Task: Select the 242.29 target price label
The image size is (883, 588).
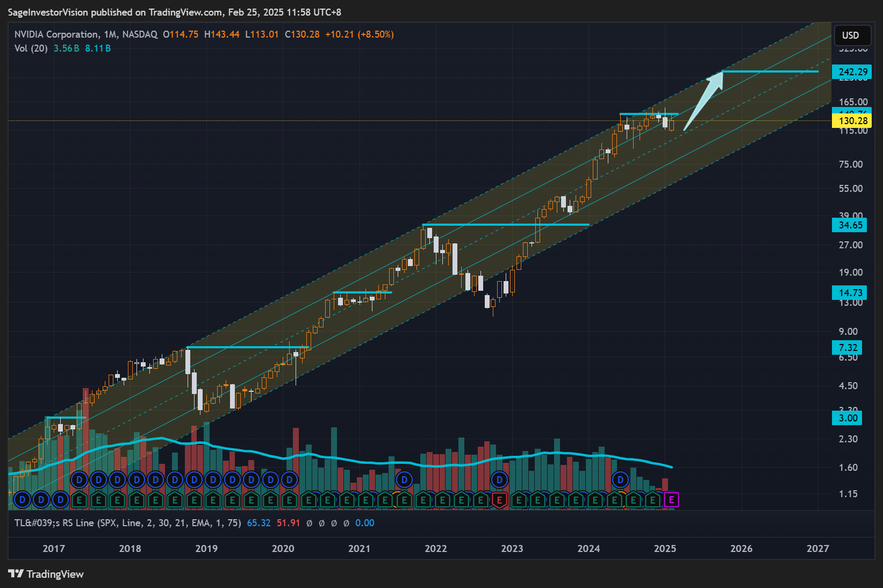Action: pyautogui.click(x=852, y=71)
